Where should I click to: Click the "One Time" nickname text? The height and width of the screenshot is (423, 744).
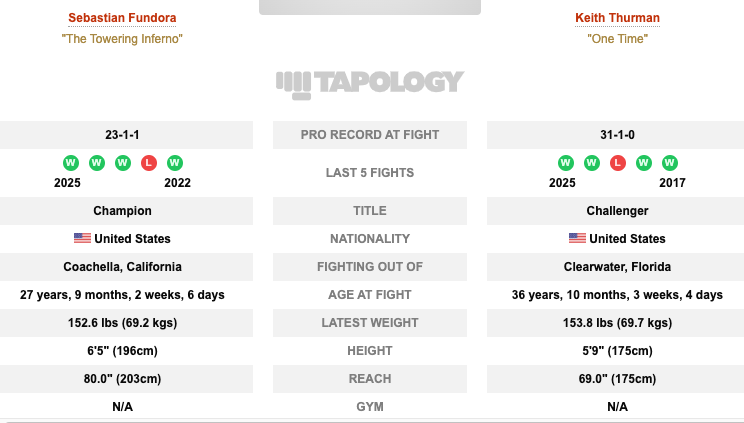[617, 38]
